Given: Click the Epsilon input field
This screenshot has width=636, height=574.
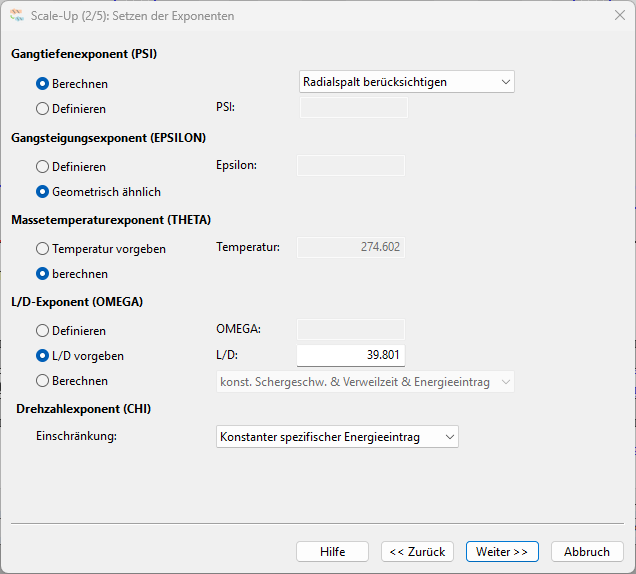Looking at the screenshot, I should click(x=351, y=166).
